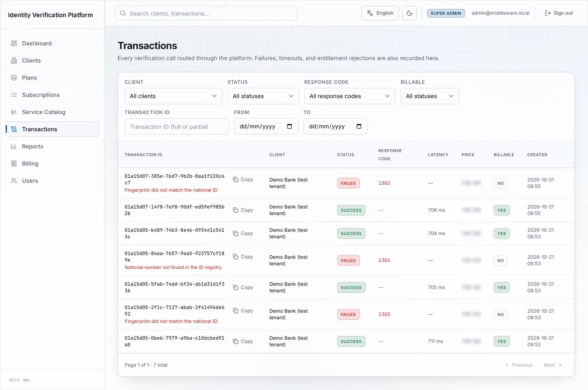The height and width of the screenshot is (390, 588).
Task: Go to the Next page
Action: click(553, 365)
